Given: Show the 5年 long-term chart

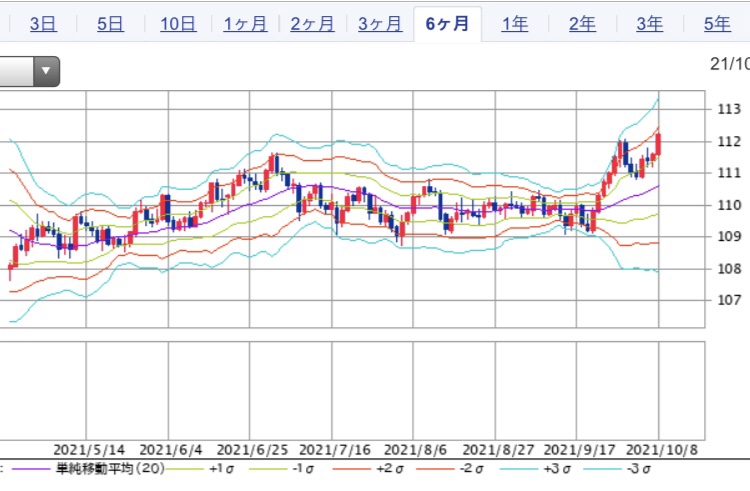Looking at the screenshot, I should (x=716, y=24).
